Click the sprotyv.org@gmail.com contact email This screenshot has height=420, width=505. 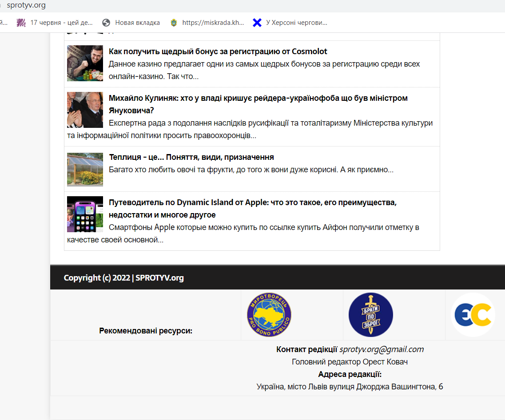pyautogui.click(x=382, y=349)
